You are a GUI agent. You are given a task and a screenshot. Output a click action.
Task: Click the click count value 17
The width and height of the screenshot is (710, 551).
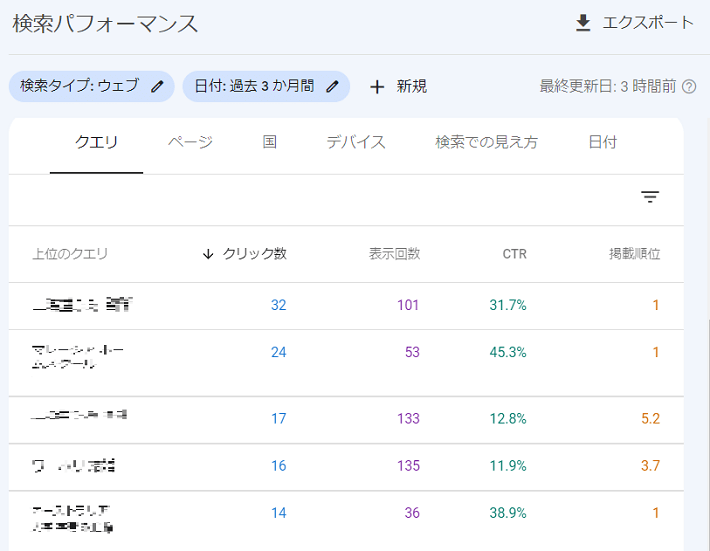(x=278, y=418)
